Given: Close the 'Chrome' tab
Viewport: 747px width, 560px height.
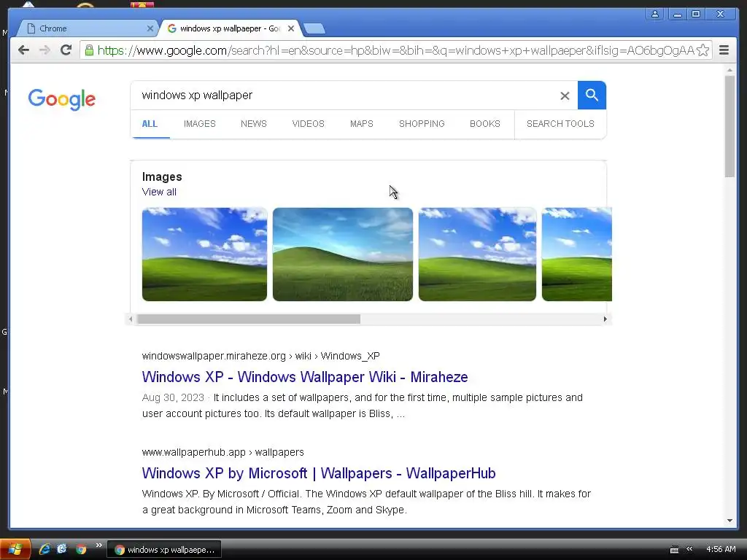Looking at the screenshot, I should pyautogui.click(x=150, y=28).
